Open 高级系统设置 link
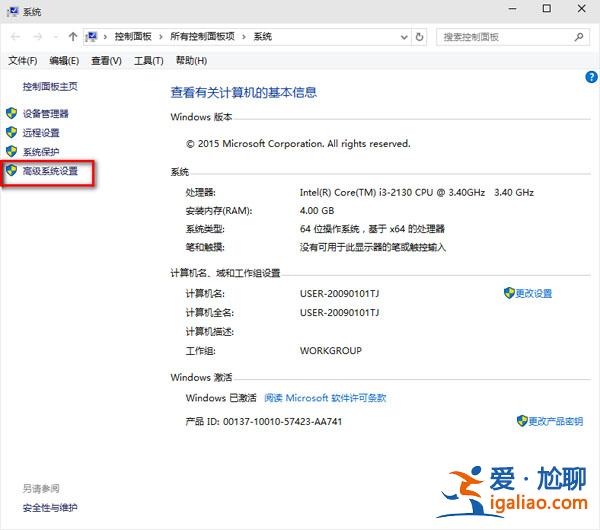This screenshot has width=600, height=530. click(x=50, y=171)
